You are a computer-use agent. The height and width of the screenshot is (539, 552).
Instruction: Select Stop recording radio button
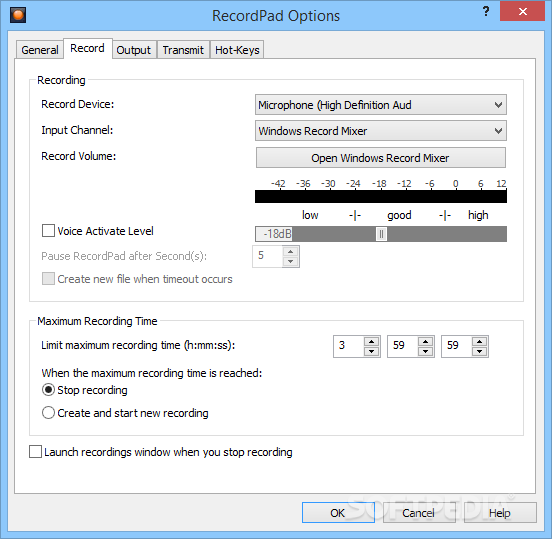[x=48, y=390]
